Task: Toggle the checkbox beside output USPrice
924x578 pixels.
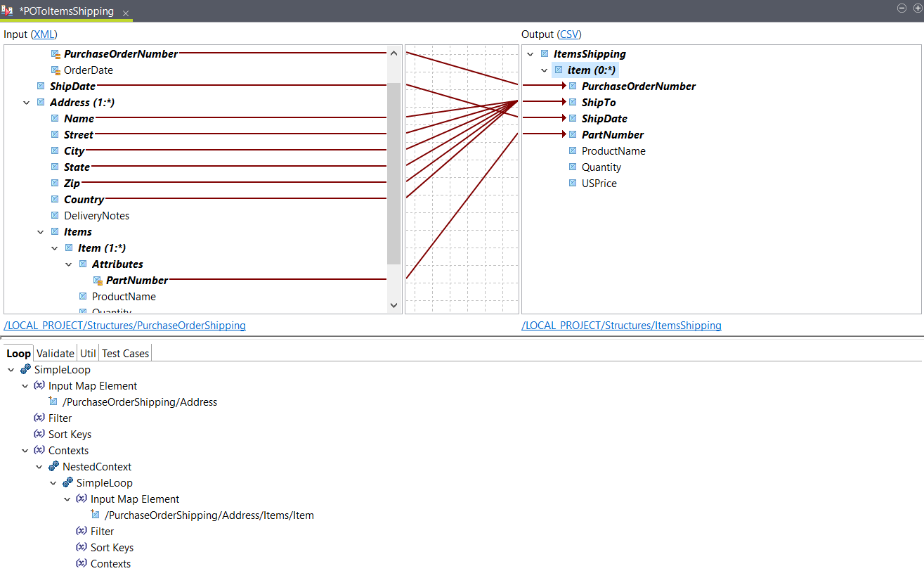Action: [572, 183]
